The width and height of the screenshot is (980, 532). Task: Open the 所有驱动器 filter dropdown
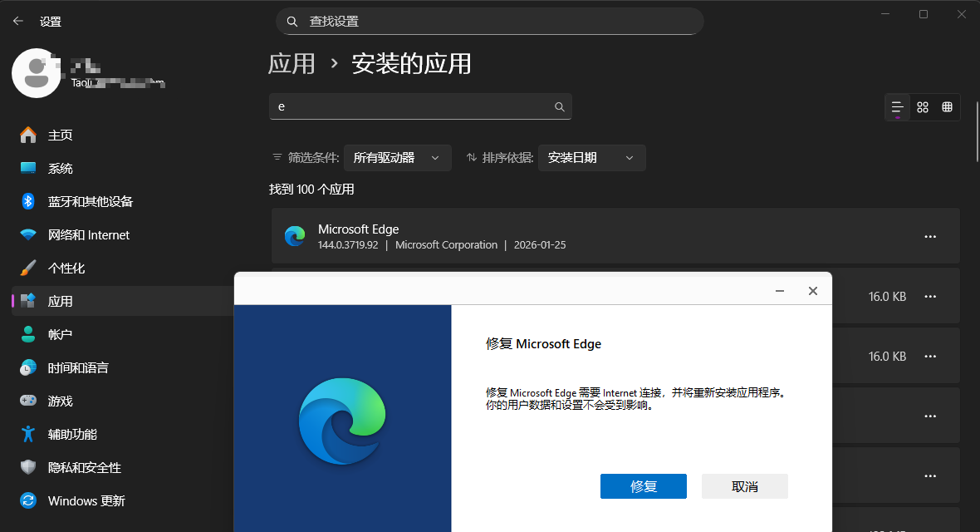[x=397, y=157]
